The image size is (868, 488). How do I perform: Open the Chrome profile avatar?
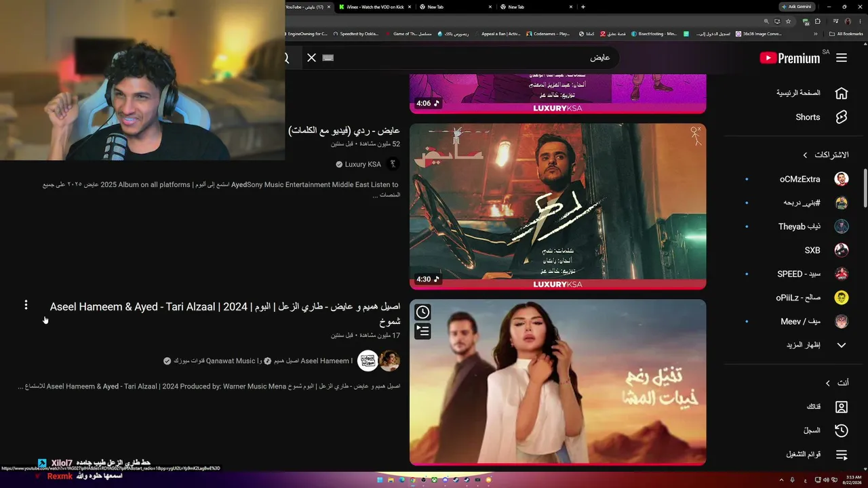click(848, 21)
